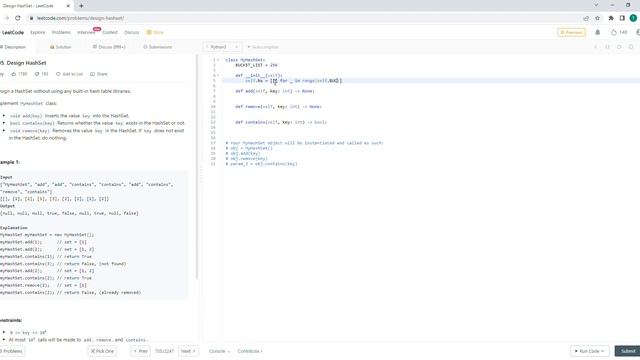The width and height of the screenshot is (640, 360).
Task: Open the browser extensions puzzle icon
Action: (611, 18)
